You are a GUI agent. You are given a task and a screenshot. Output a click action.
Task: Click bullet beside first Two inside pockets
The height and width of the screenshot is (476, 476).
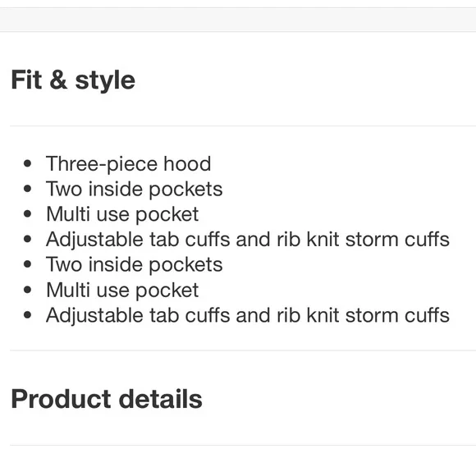click(x=27, y=189)
